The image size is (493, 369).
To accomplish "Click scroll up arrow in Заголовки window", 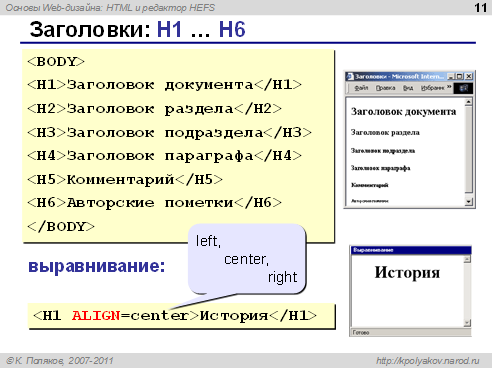I will pos(469,102).
